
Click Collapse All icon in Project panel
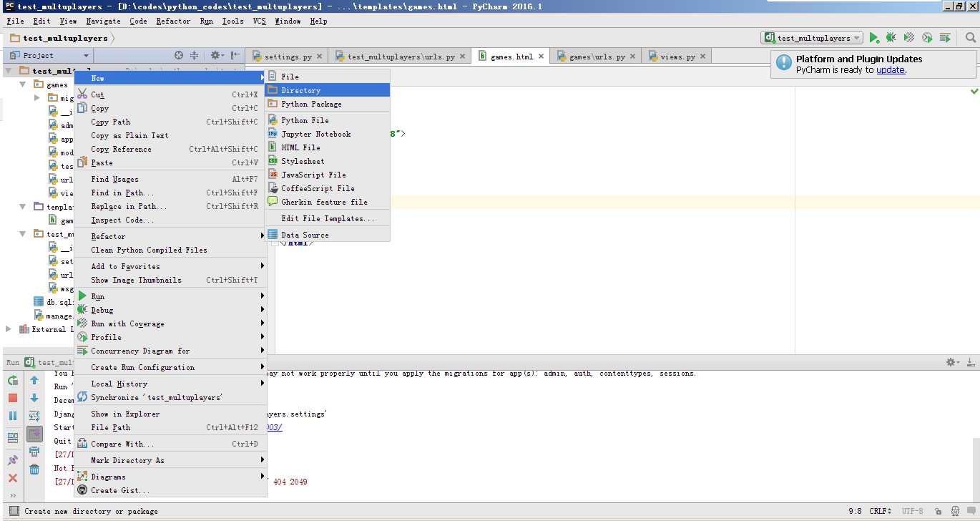point(195,55)
